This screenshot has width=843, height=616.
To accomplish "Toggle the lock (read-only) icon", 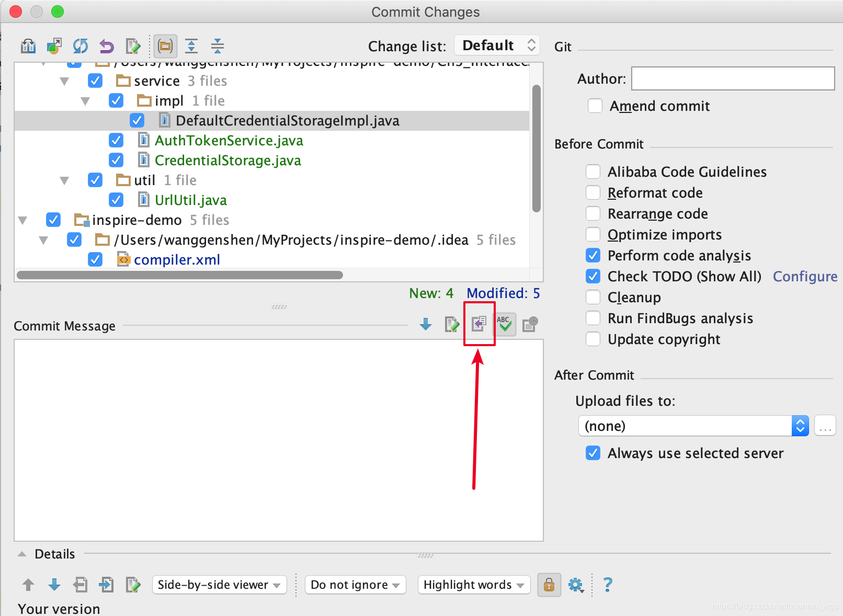I will pos(549,585).
